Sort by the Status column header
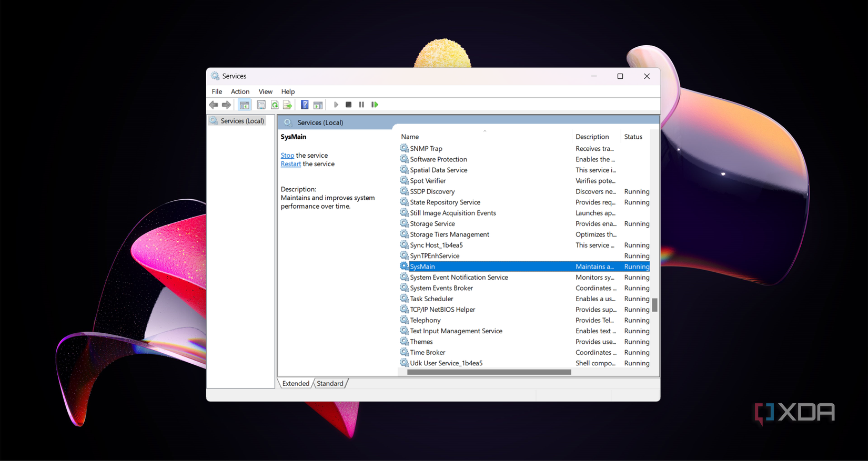This screenshot has width=868, height=461. (633, 137)
